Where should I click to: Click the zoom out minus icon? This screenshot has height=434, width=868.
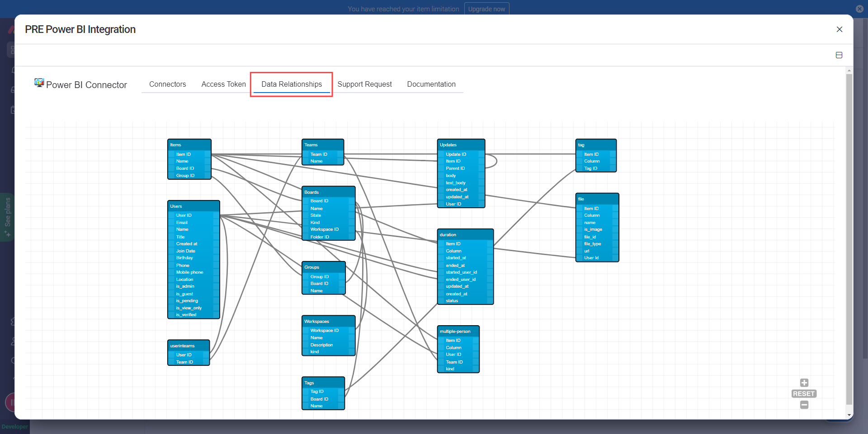(804, 405)
